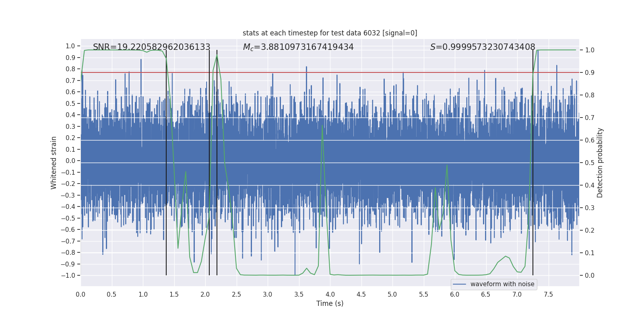Screen dimensions: 644x322
Task: Select the 7.0 tick on the time axis
Action: pyautogui.click(x=517, y=294)
